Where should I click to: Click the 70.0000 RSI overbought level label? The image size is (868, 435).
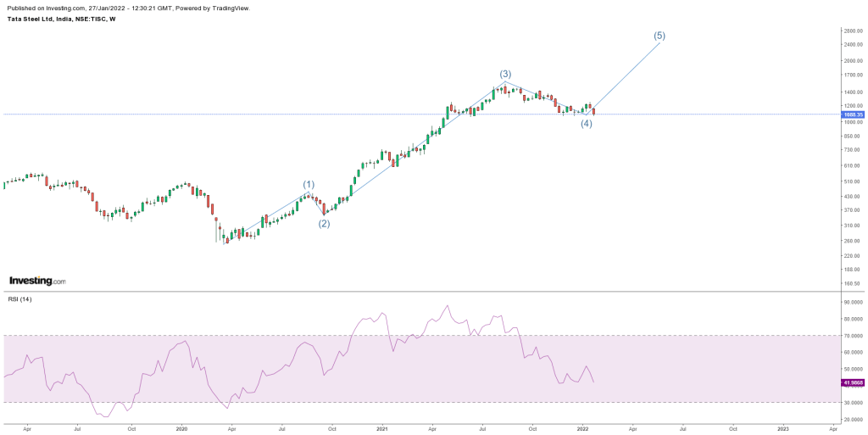(x=851, y=336)
